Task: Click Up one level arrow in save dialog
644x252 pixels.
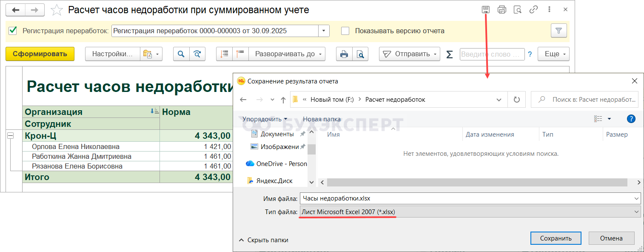Action: coord(283,100)
